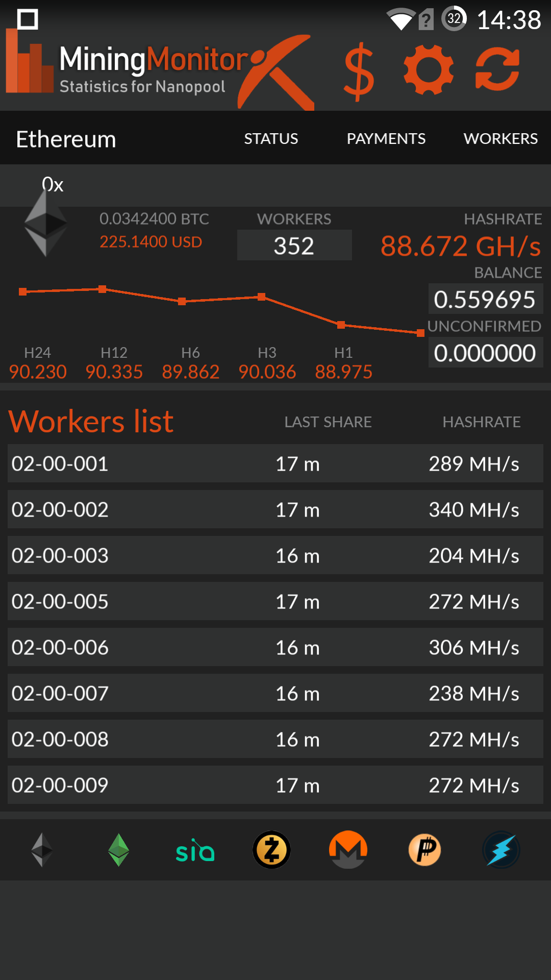551x980 pixels.
Task: Tap the H3 average 90.036
Action: pos(267,372)
